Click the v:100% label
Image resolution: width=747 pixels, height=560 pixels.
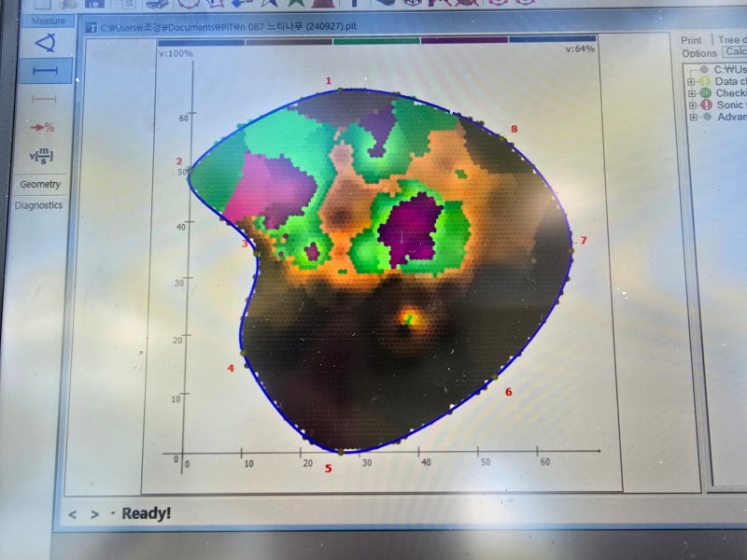click(176, 53)
